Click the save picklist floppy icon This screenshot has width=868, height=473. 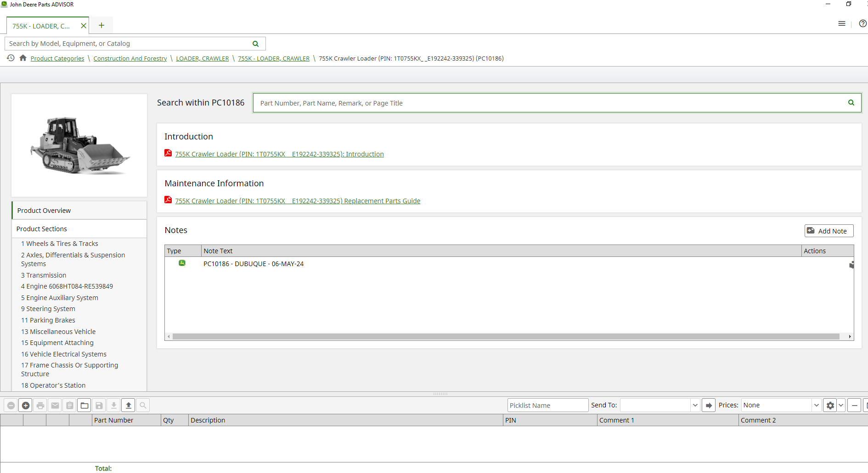[99, 406]
